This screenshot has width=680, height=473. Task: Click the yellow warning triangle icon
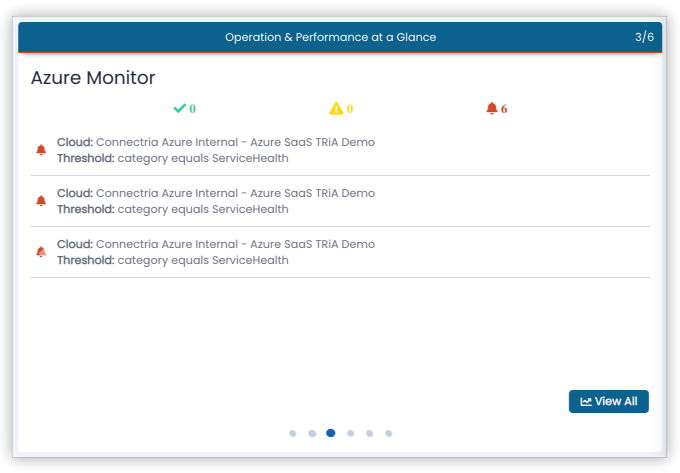pos(336,108)
